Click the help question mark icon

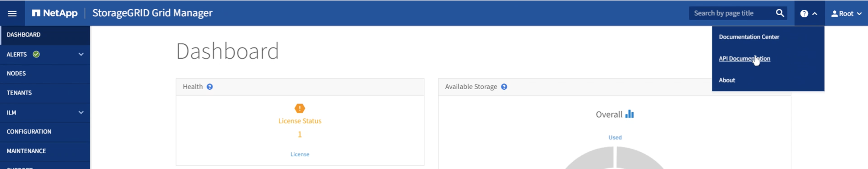[804, 14]
